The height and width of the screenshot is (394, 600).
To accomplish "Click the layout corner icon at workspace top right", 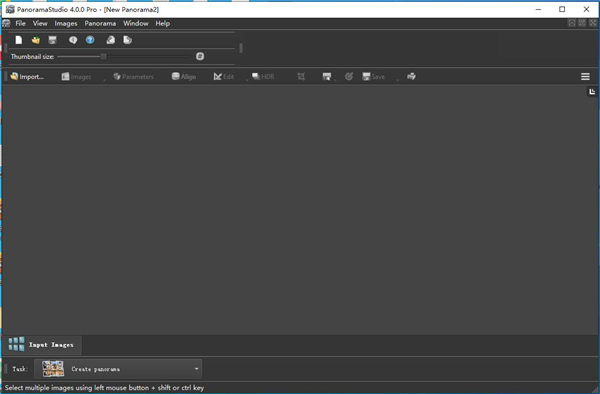I will point(592,91).
